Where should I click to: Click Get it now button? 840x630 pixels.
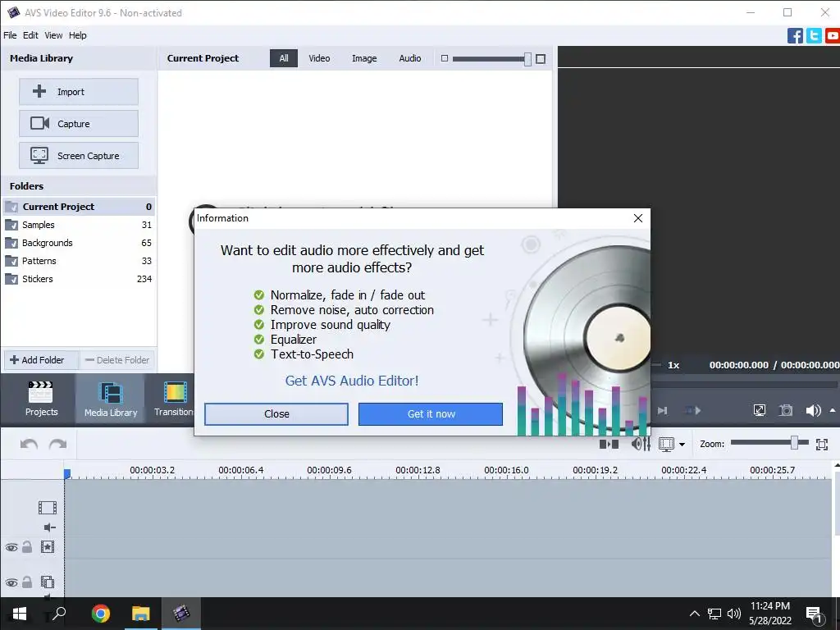431,414
